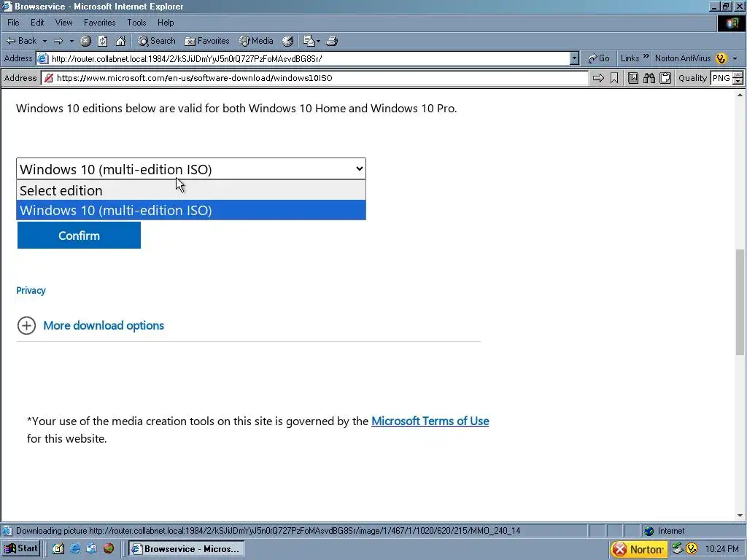The image size is (747, 560).
Task: Expand More download options plus icon
Action: tap(27, 326)
